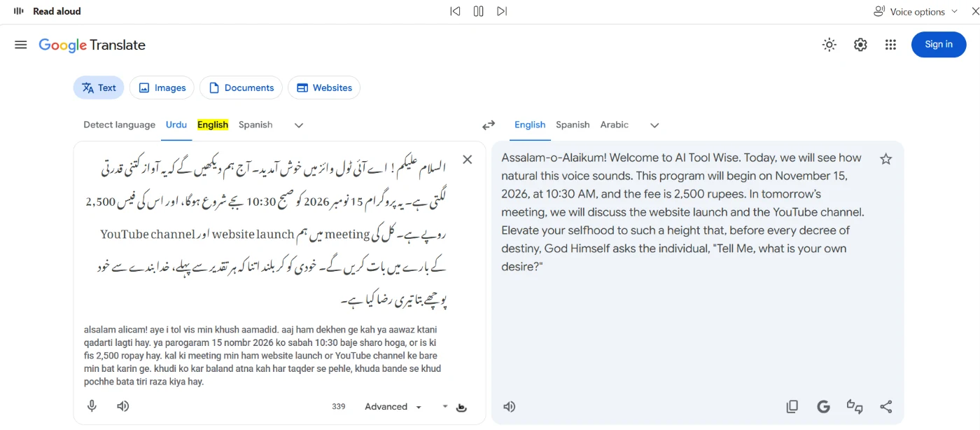This screenshot has width=980, height=430.
Task: Switch to Websites translation mode
Action: 324,88
